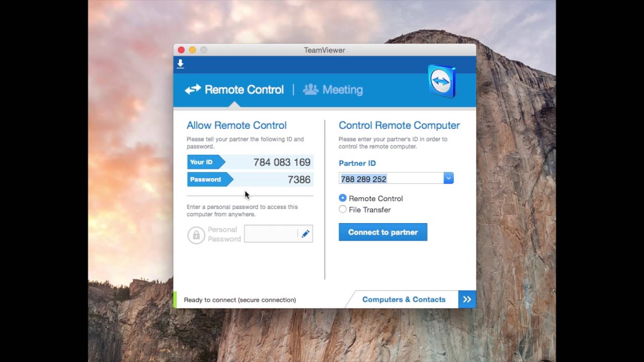Select the Remote Control radio button
644x362 pixels.
click(x=343, y=198)
